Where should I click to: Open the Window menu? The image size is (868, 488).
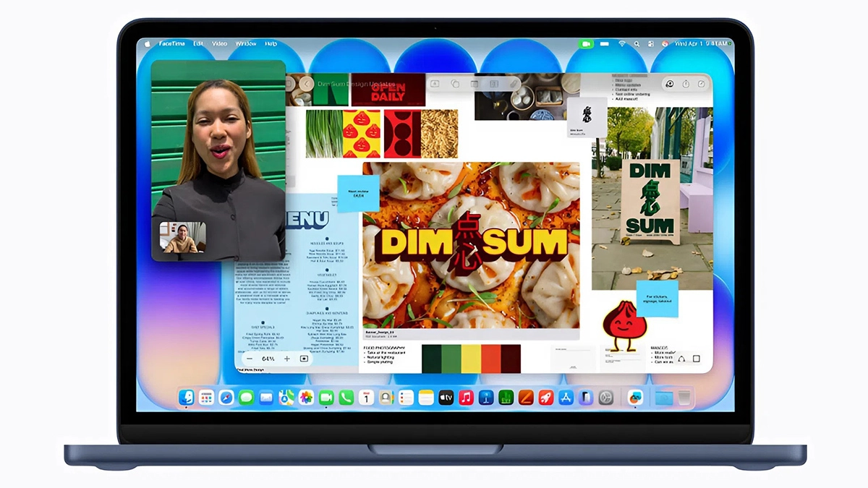[x=246, y=44]
